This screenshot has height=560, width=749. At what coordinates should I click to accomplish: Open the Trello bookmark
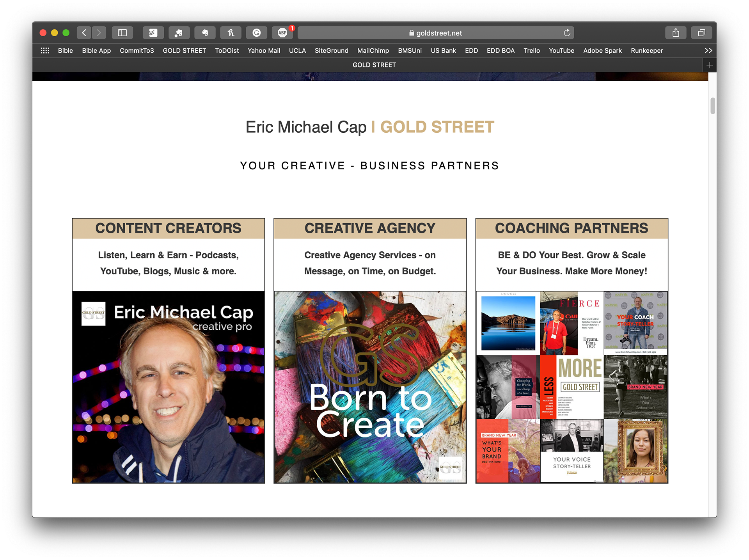(x=532, y=50)
